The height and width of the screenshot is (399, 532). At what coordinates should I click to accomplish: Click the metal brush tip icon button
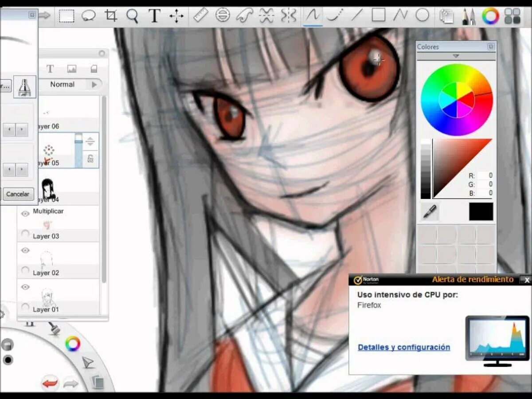(25, 86)
